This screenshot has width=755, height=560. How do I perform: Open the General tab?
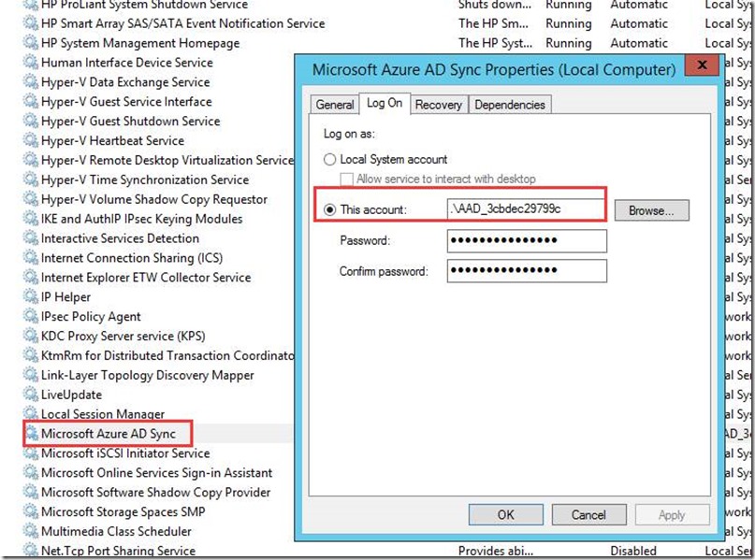pos(335,105)
